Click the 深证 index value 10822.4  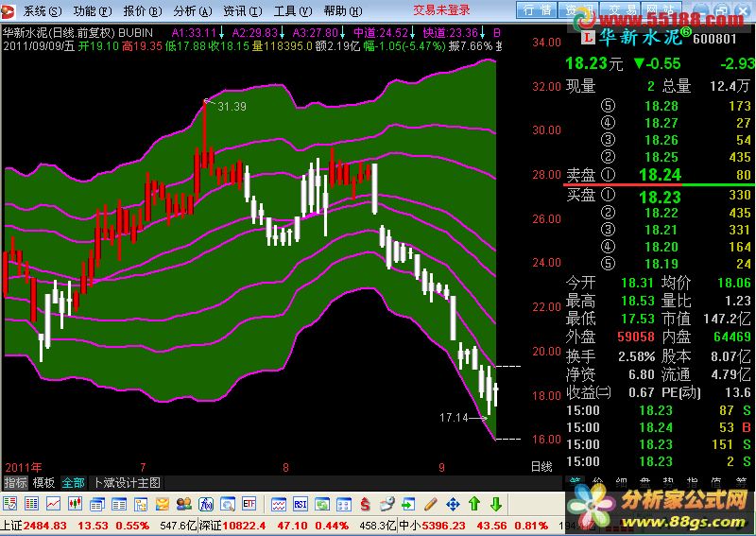[x=244, y=526]
